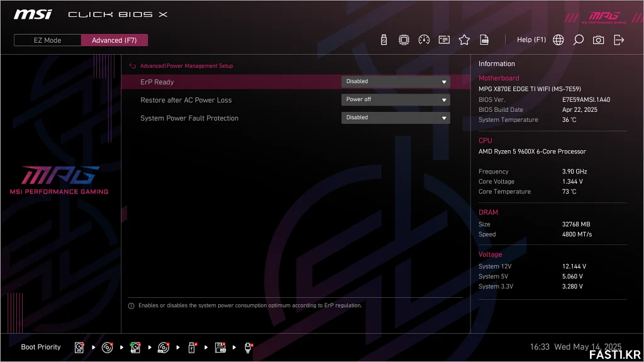Open System Power Fault Protection dropdown
This screenshot has width=644, height=362.
pos(396,118)
